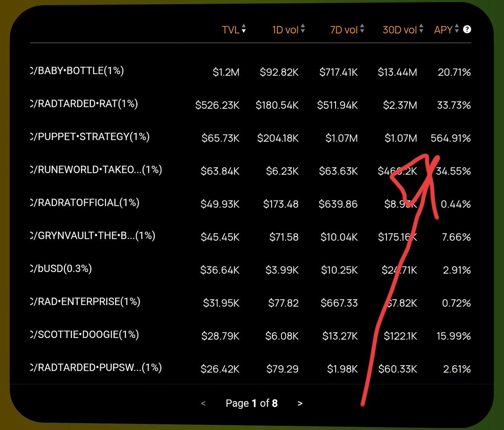
Task: Click the $2.37M 30D volume cell
Action: (400, 105)
